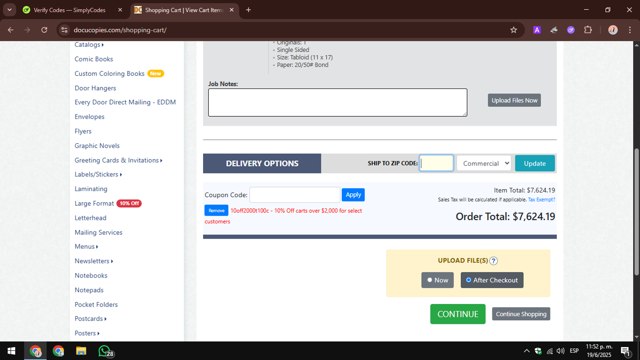
Task: Open the site information icon in the address bar
Action: click(64, 30)
